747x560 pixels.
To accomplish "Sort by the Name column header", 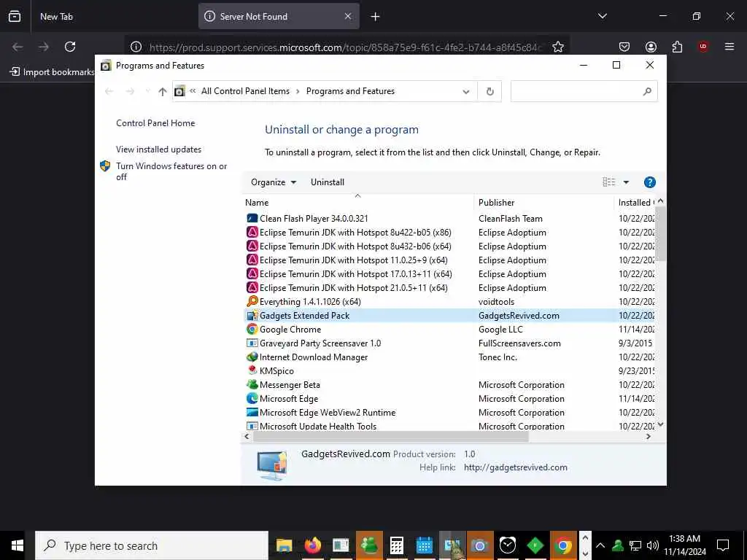I will (x=357, y=203).
